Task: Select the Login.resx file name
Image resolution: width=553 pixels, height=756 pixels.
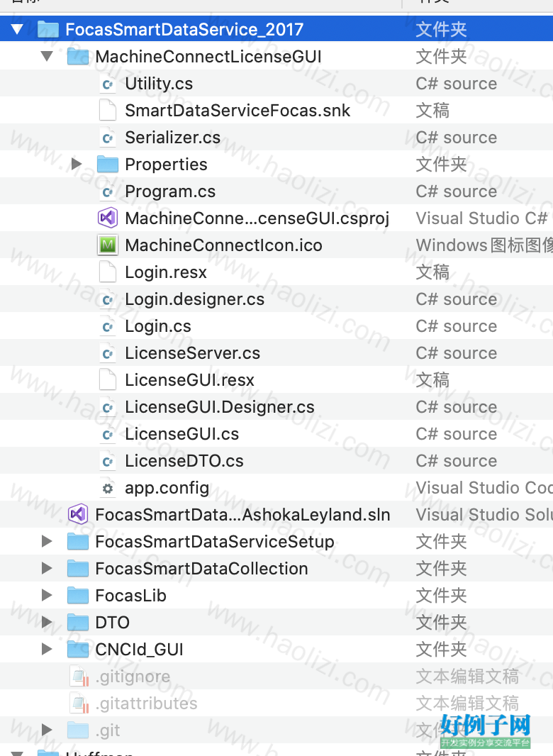Action: (x=166, y=272)
